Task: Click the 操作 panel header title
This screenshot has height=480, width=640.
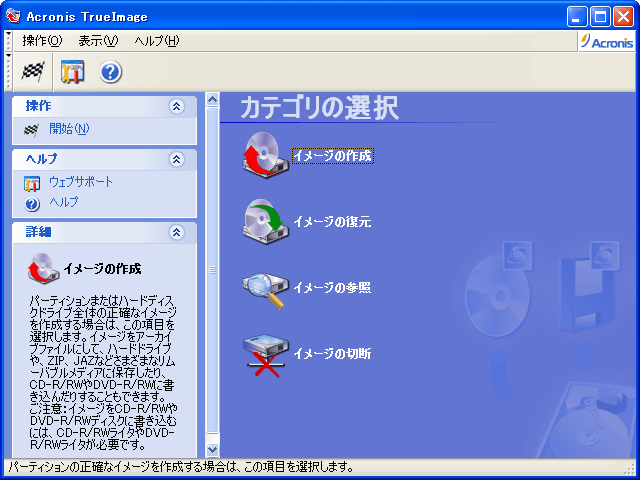Action: tap(38, 106)
